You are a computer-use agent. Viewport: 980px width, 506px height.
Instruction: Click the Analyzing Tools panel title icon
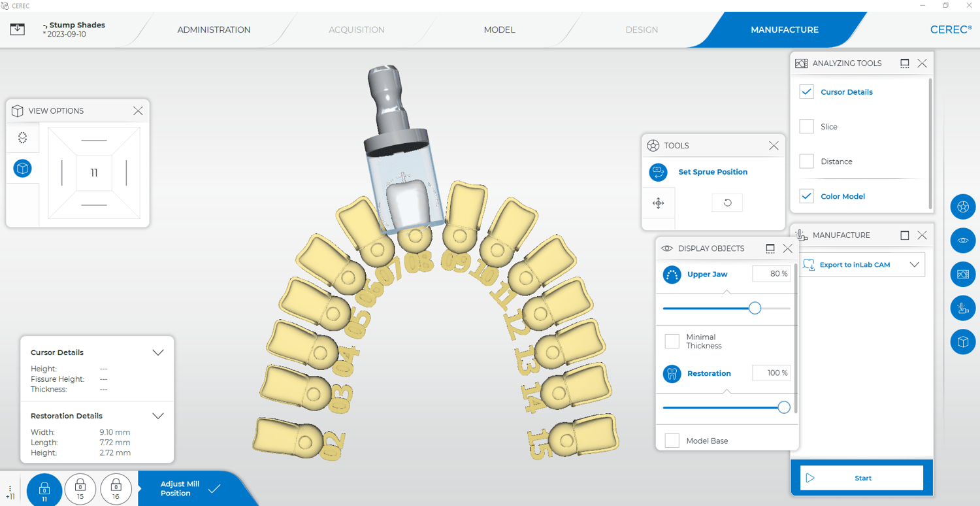coord(802,63)
